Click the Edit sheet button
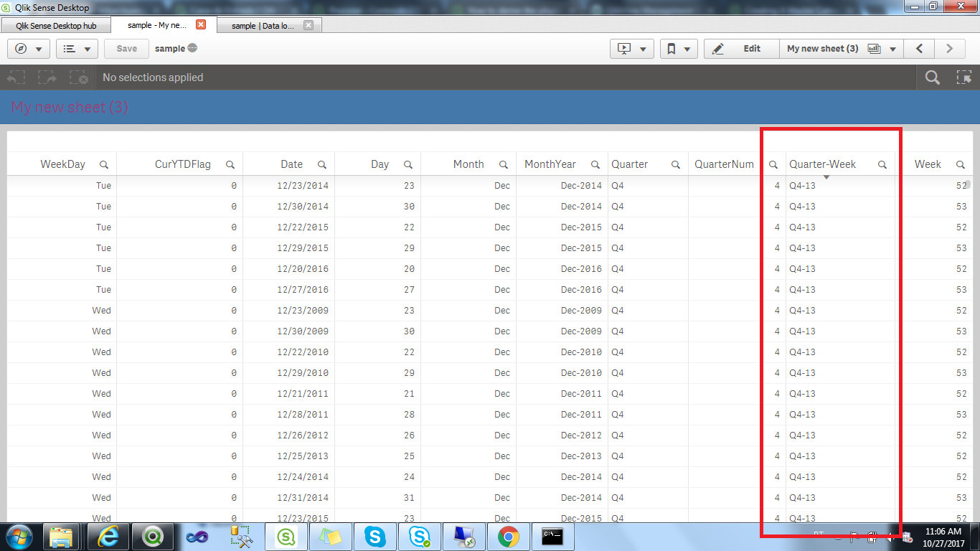 coord(742,49)
